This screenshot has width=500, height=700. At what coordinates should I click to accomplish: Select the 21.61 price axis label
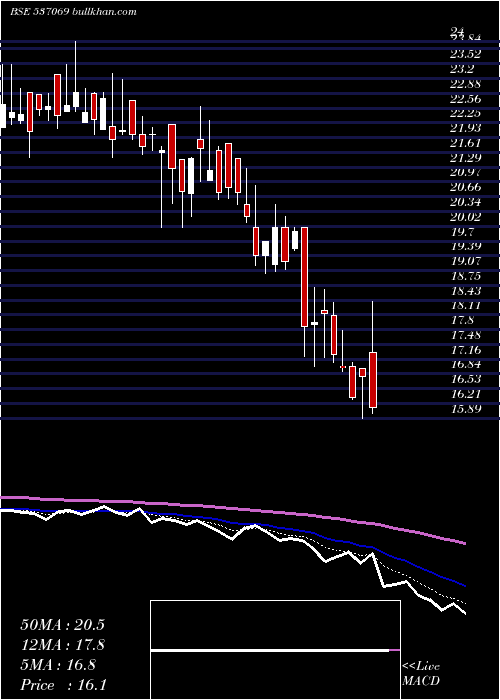(x=466, y=143)
